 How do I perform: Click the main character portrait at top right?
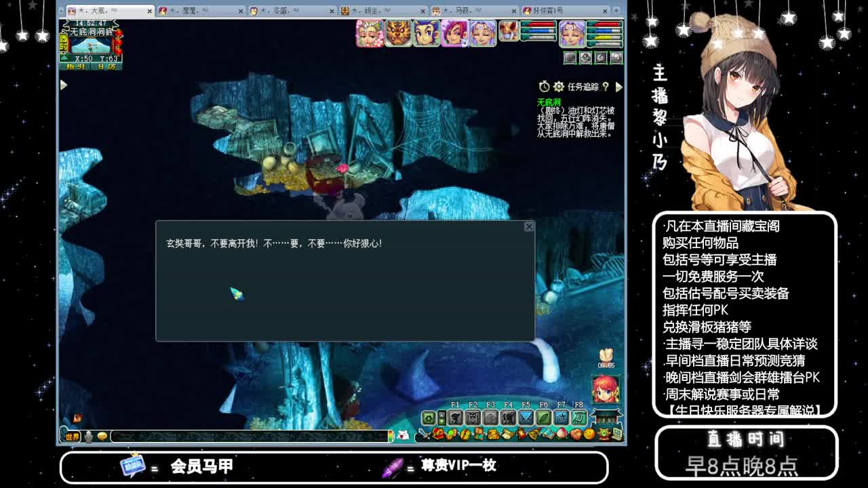[x=572, y=34]
